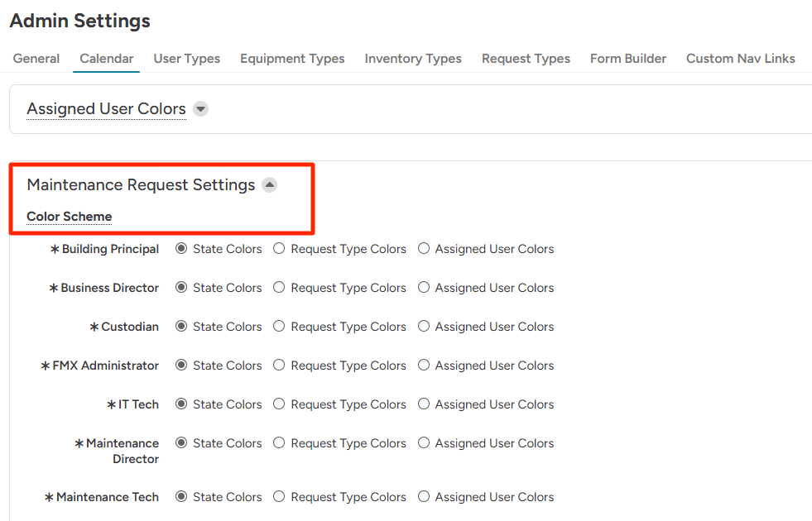Pick Request Type Colors for IT Tech

point(280,404)
